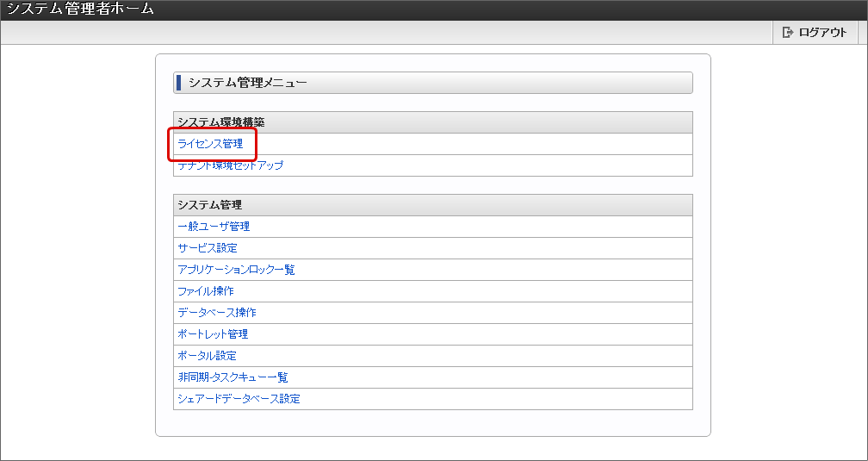868x461 pixels.
Task: Open シェアードデータベース設定 link
Action: click(239, 400)
